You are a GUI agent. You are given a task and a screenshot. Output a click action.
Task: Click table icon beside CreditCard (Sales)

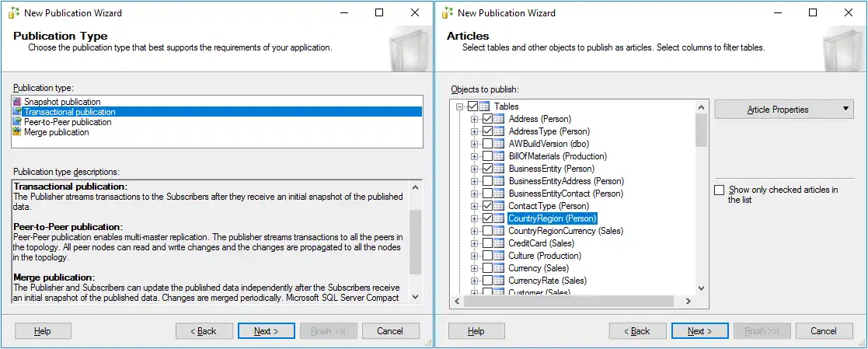tap(499, 243)
